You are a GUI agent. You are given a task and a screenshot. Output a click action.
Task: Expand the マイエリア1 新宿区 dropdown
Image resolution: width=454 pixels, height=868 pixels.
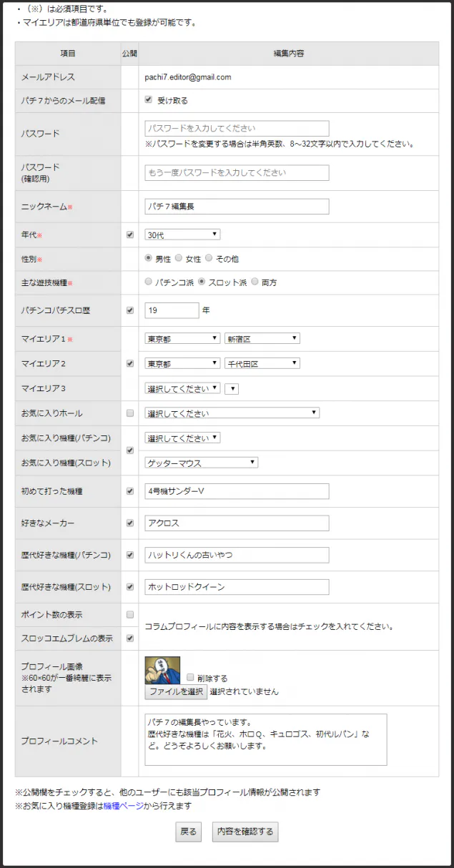point(262,338)
